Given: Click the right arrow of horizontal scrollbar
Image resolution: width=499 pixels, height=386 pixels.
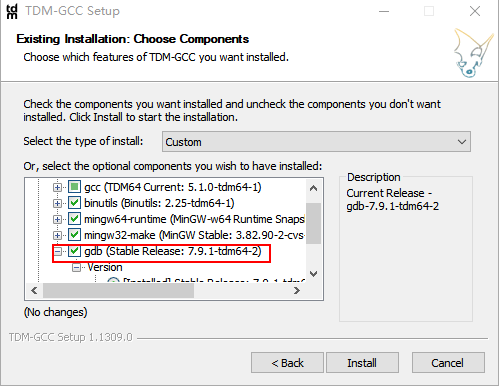Looking at the screenshot, I should tap(297, 291).
